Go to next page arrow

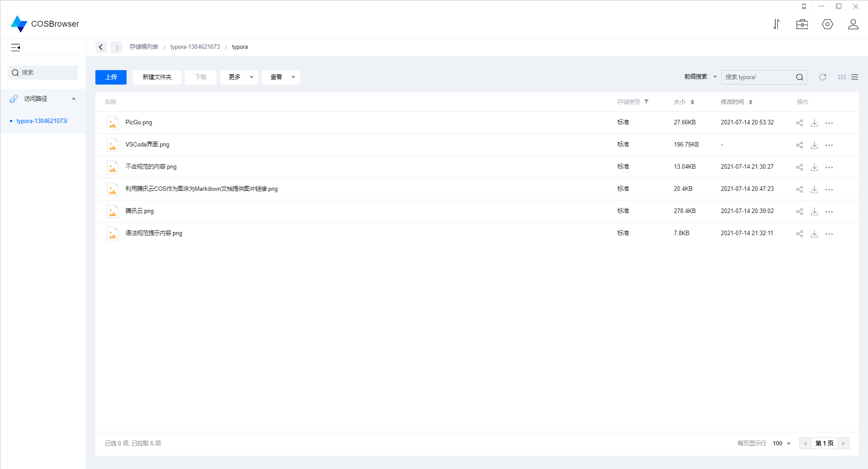tap(843, 444)
